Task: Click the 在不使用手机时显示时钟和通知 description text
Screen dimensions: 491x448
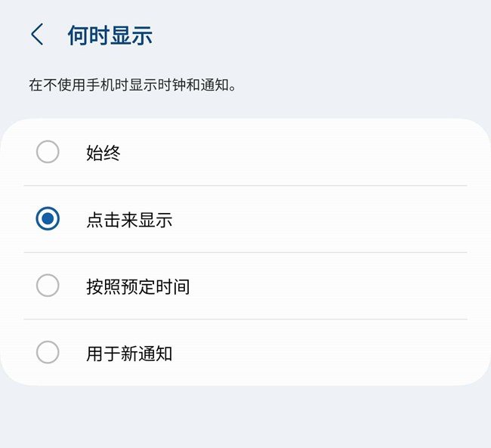Action: pyautogui.click(x=133, y=85)
